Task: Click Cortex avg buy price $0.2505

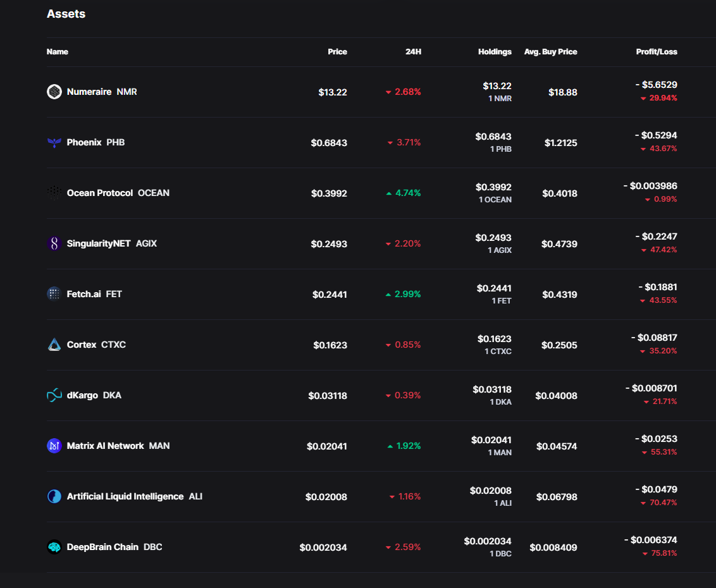Action: click(x=559, y=345)
